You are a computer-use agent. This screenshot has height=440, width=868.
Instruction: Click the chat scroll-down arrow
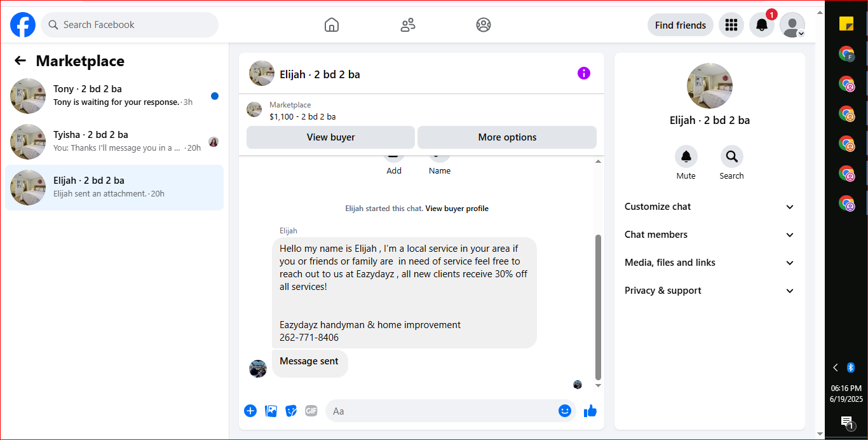(x=597, y=385)
